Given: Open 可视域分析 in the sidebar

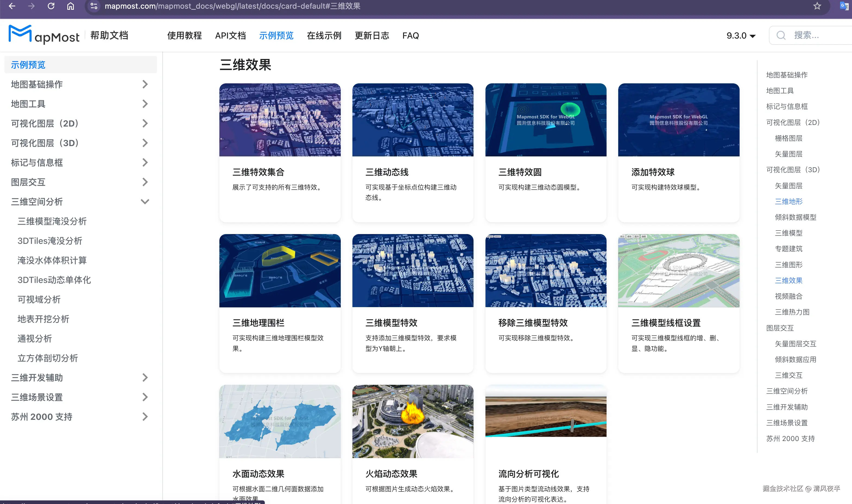Looking at the screenshot, I should [x=39, y=300].
